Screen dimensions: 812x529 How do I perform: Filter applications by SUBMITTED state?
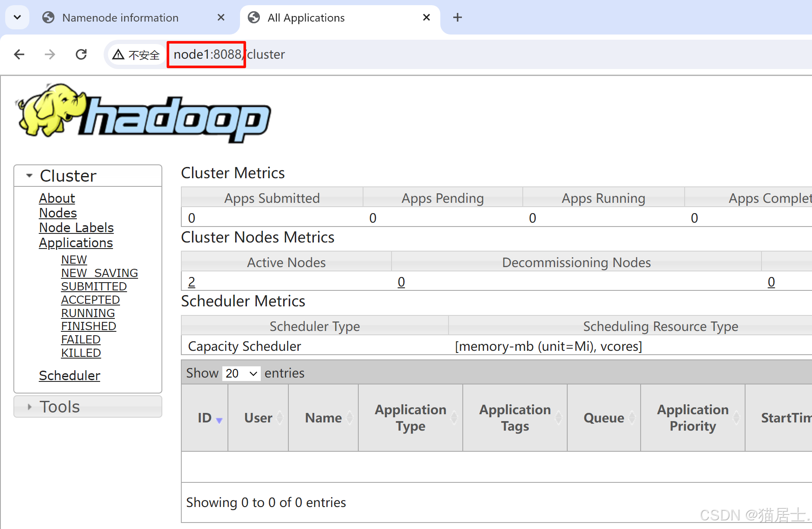click(94, 287)
